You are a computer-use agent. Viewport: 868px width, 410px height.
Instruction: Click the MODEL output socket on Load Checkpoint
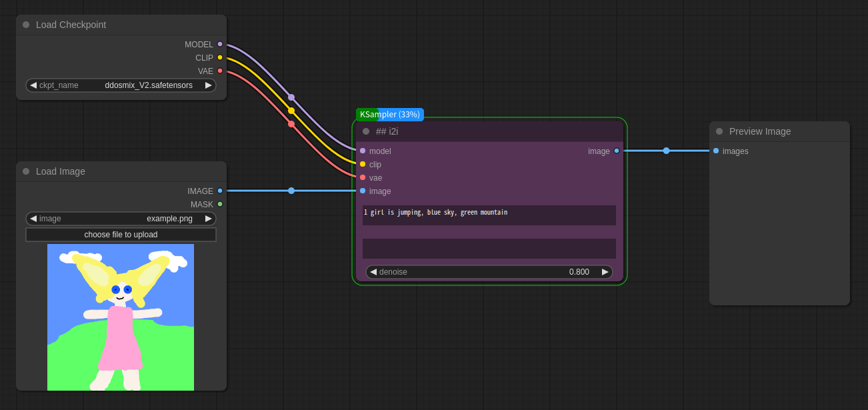(x=220, y=44)
